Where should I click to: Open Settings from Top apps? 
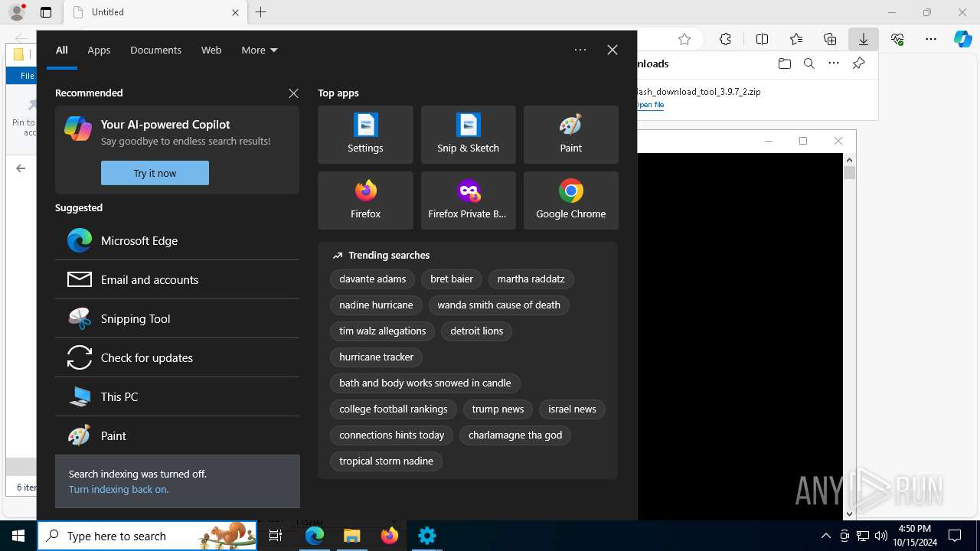[365, 135]
